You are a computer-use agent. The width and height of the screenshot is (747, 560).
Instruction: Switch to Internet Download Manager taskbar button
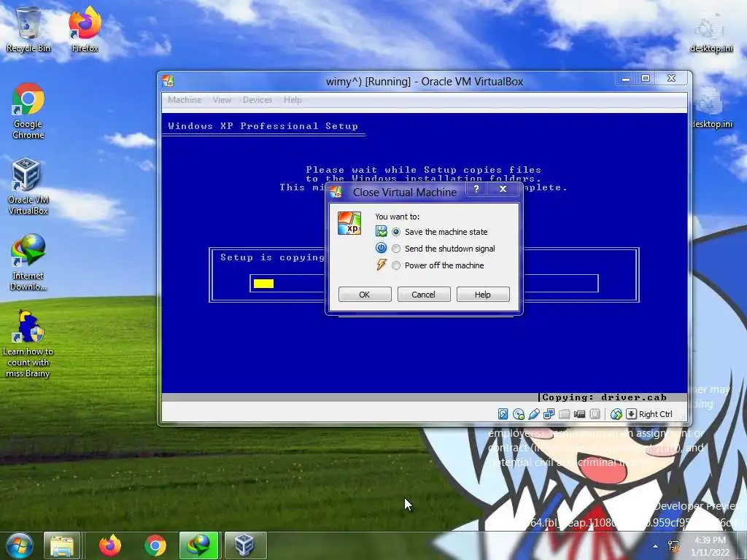[x=198, y=545]
